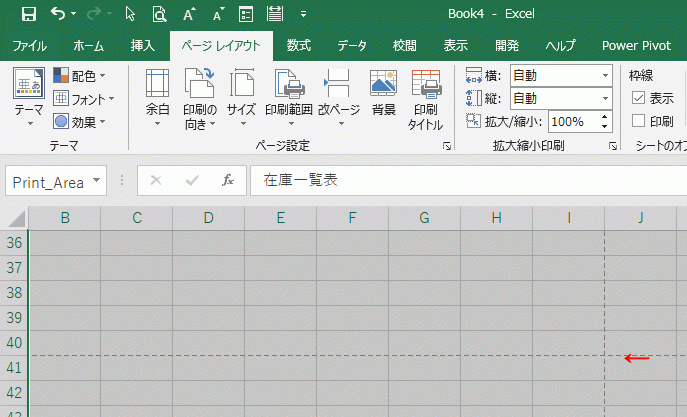
Task: Select the pointer selection tool icon
Action: [x=130, y=14]
